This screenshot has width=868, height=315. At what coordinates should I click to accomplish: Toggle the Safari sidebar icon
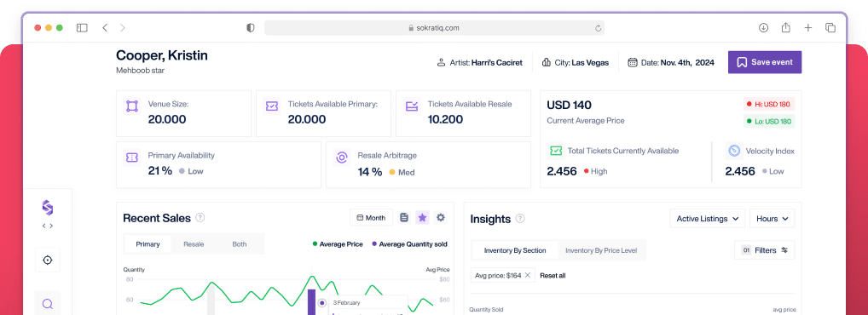click(82, 27)
